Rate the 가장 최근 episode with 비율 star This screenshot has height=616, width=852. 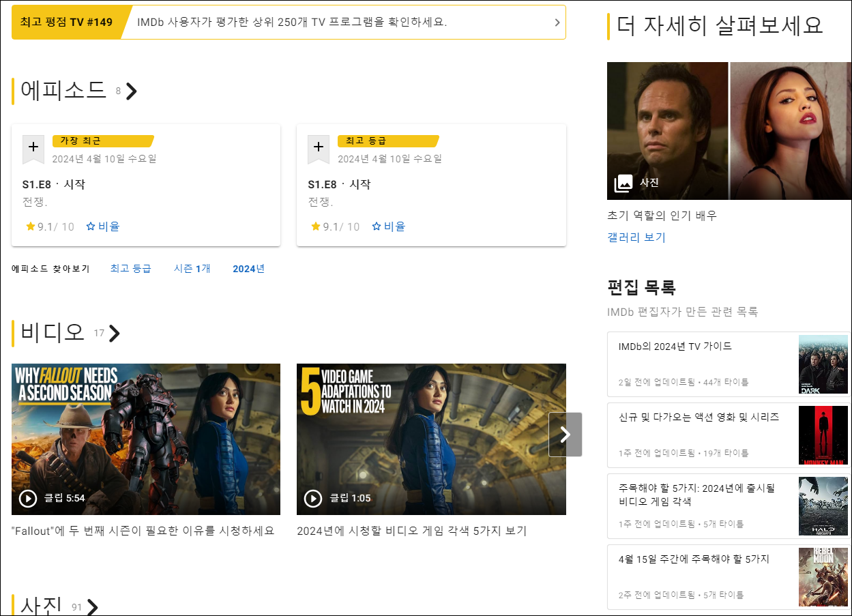click(103, 226)
